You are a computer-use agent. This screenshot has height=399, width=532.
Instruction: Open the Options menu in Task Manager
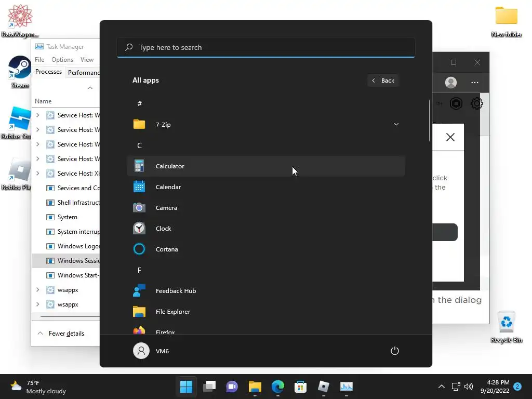click(62, 60)
